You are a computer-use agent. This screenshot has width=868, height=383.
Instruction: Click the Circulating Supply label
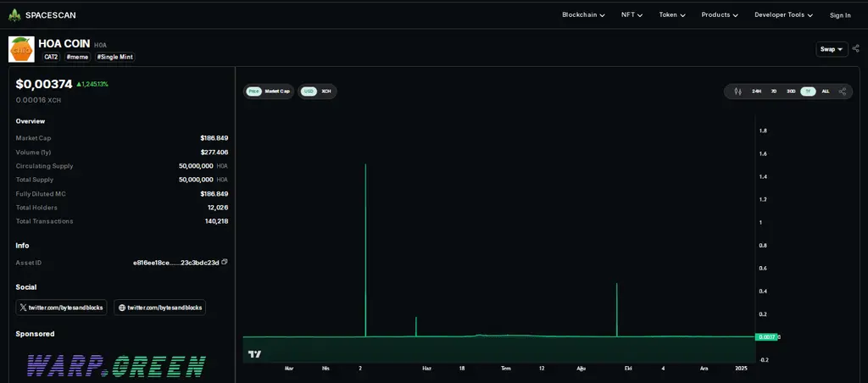(44, 166)
